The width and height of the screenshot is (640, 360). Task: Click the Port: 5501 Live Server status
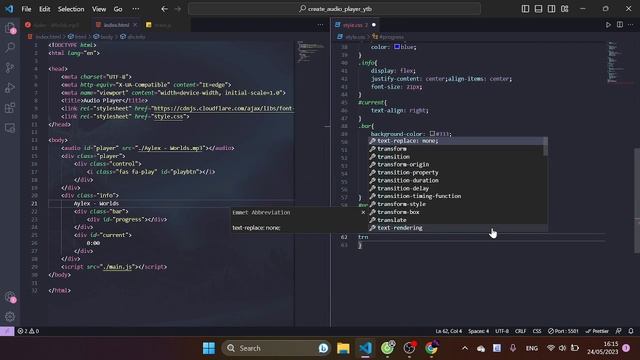tap(563, 331)
